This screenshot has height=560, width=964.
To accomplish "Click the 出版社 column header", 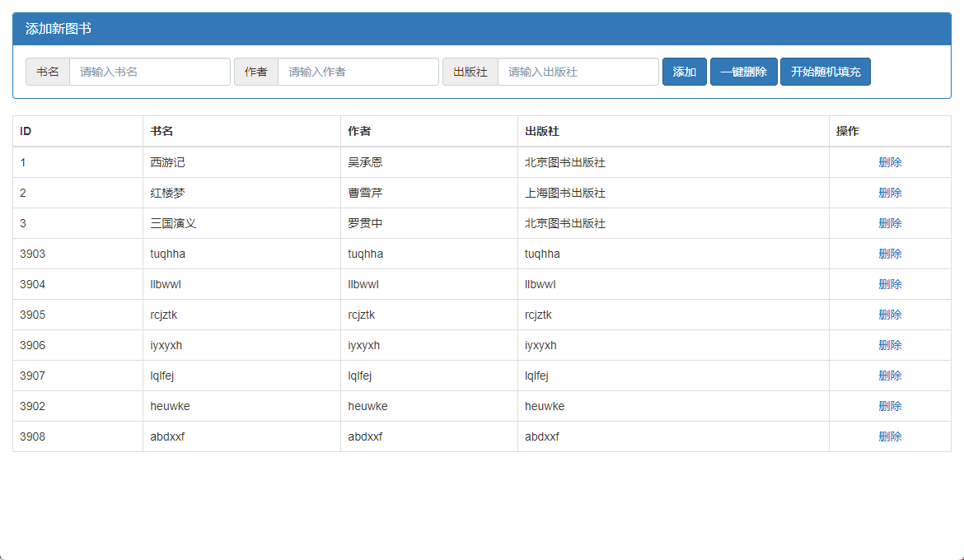I will (x=540, y=130).
